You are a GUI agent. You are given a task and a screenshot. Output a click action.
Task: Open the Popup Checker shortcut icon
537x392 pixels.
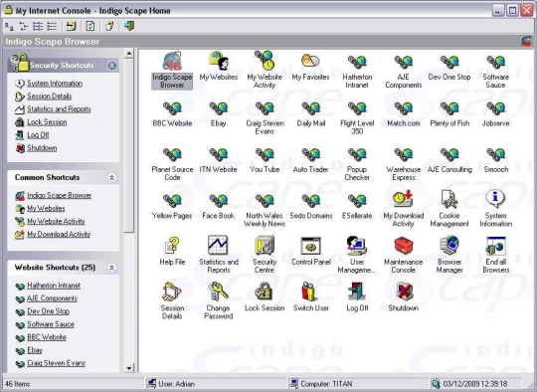tap(357, 155)
